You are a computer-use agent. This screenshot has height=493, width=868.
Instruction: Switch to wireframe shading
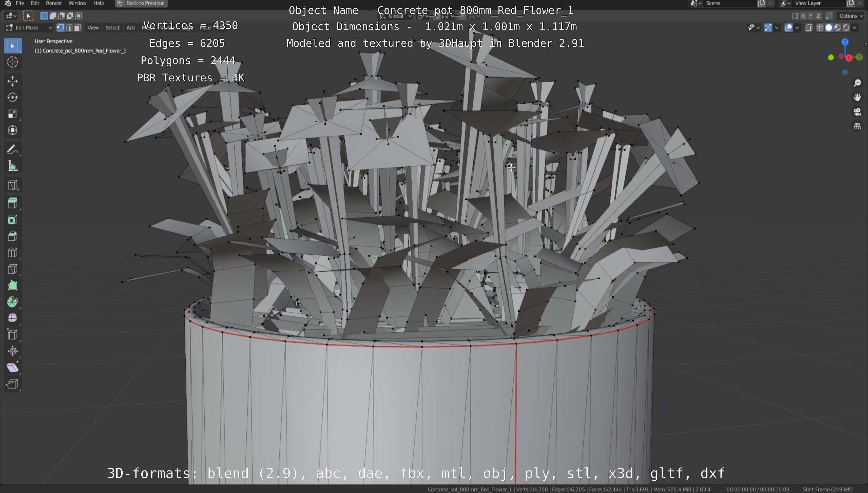click(820, 28)
